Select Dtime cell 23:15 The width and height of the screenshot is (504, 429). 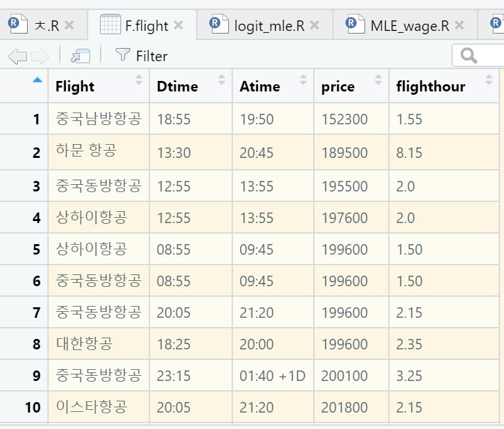pyautogui.click(x=191, y=376)
